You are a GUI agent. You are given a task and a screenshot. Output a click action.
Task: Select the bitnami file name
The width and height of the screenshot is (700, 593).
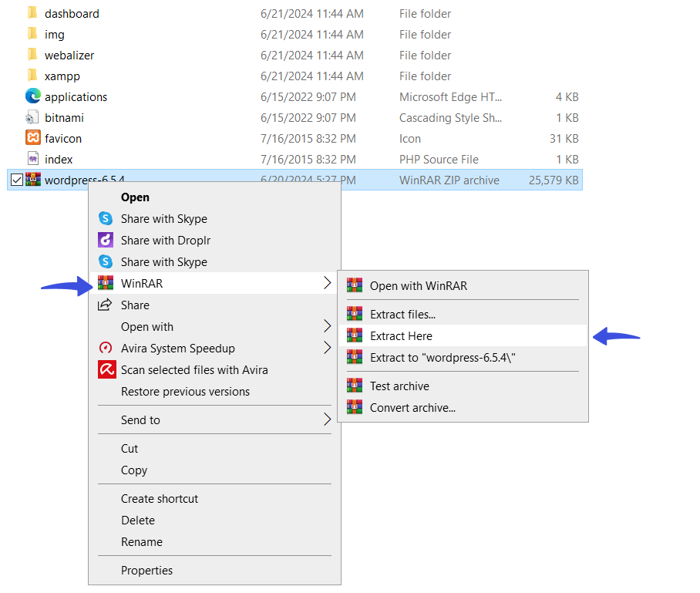[64, 118]
